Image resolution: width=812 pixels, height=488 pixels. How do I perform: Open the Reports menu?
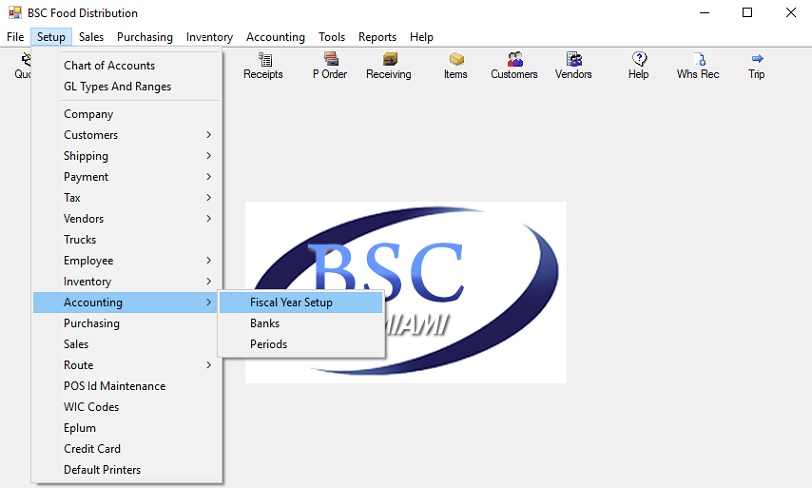[377, 37]
